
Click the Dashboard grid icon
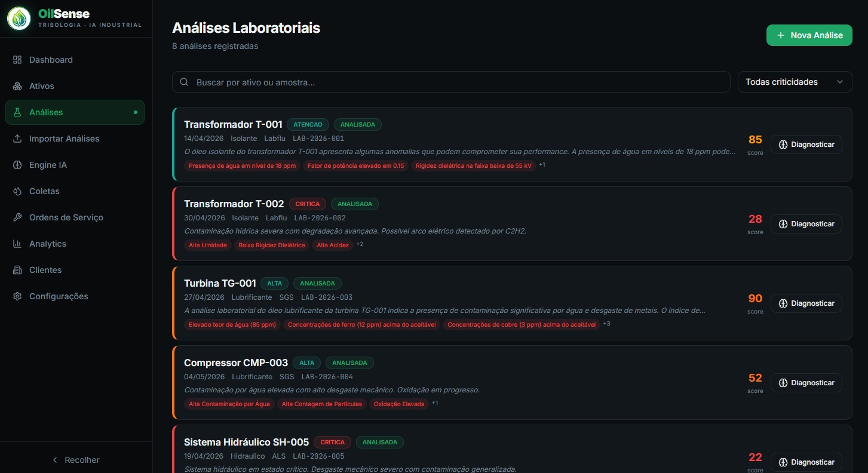tap(17, 60)
